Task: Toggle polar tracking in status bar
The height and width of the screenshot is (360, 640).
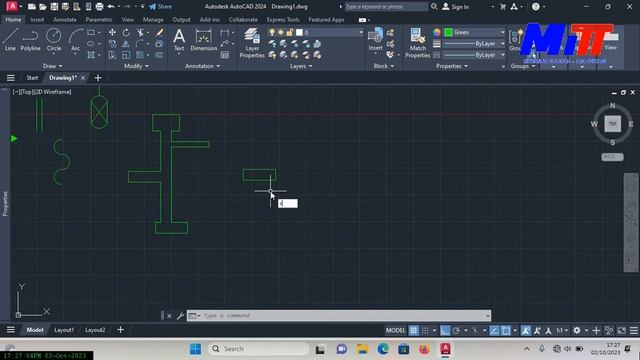Action: point(456,330)
